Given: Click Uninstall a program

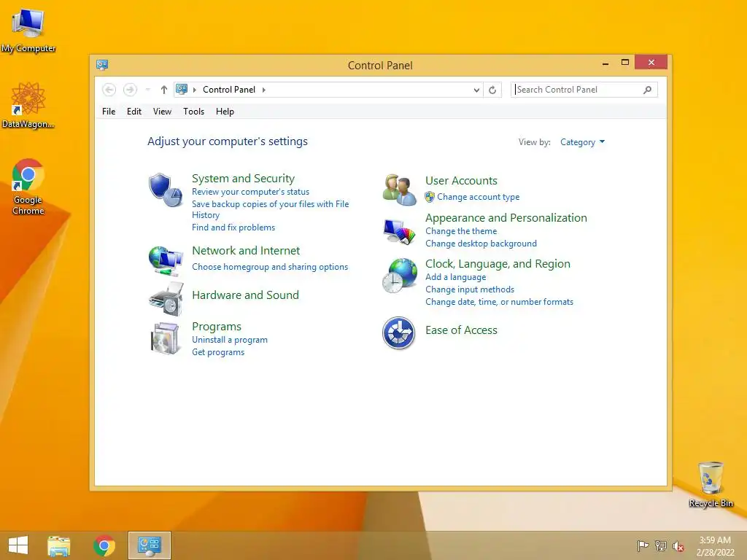Looking at the screenshot, I should click(x=230, y=340).
